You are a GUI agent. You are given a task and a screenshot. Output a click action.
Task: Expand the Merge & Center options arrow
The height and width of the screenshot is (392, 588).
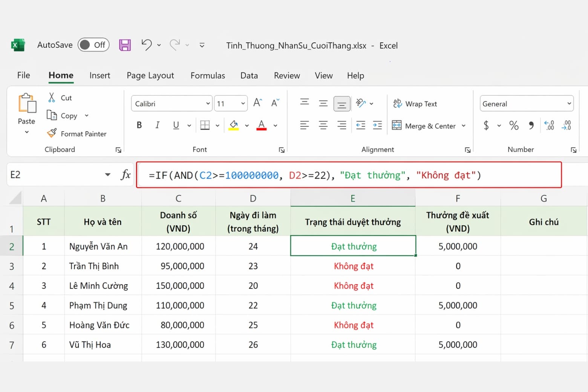coord(464,126)
